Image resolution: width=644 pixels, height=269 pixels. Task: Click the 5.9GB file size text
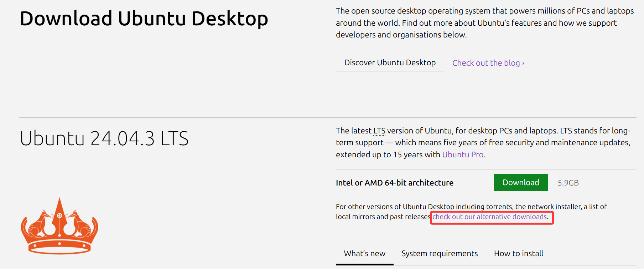click(568, 183)
